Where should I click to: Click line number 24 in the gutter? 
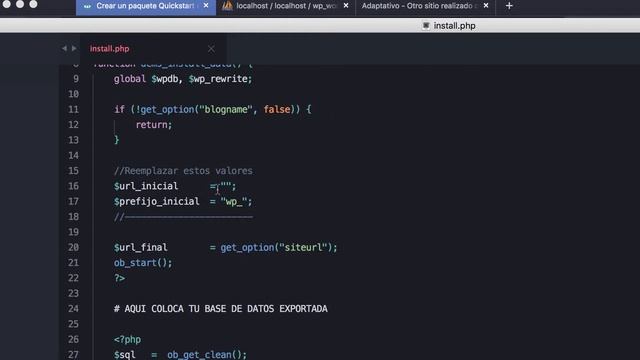click(73, 309)
